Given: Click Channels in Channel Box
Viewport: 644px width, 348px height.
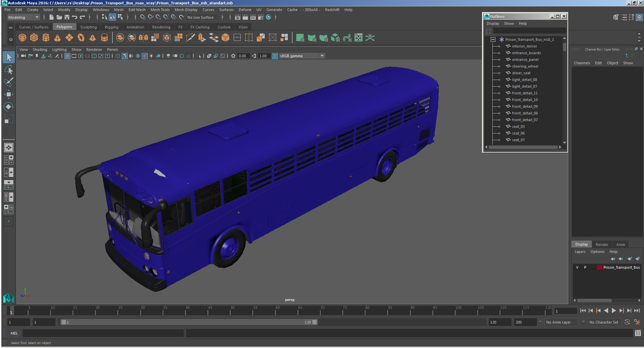Looking at the screenshot, I should [582, 63].
